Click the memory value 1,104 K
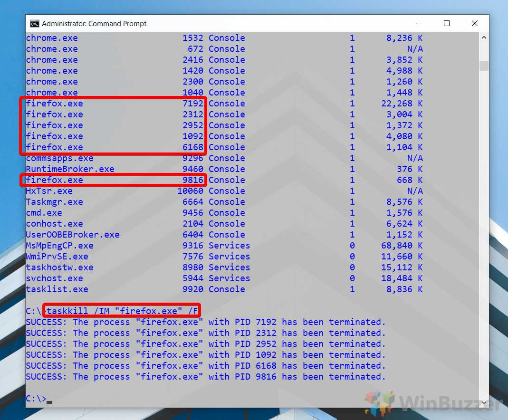This screenshot has width=508, height=420. coord(404,147)
